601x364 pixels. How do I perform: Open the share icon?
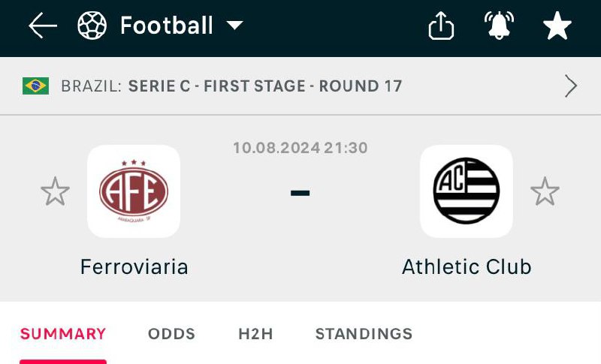point(441,26)
